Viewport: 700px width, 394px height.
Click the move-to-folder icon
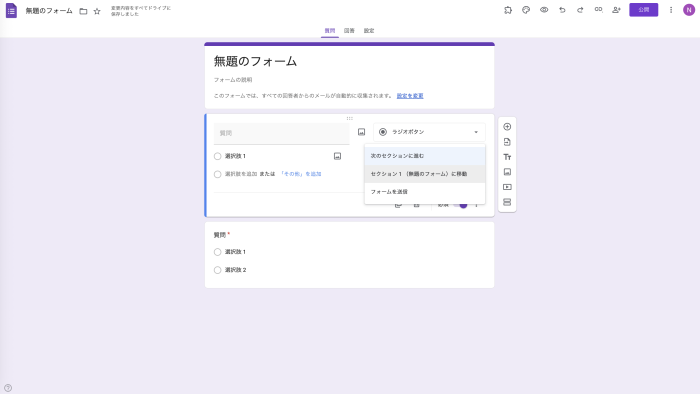pyautogui.click(x=83, y=11)
